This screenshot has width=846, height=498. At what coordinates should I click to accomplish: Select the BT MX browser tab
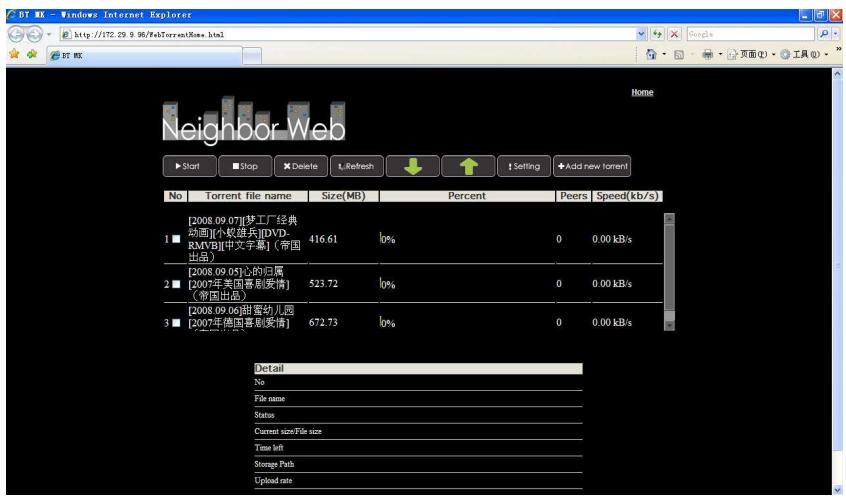(144, 56)
